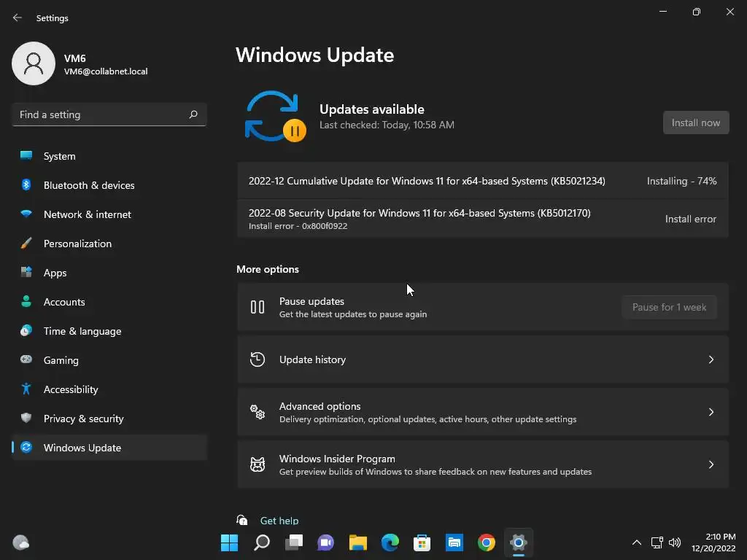Viewport: 747px width, 560px height.
Task: Open File Explorer from the taskbar
Action: [x=357, y=542]
